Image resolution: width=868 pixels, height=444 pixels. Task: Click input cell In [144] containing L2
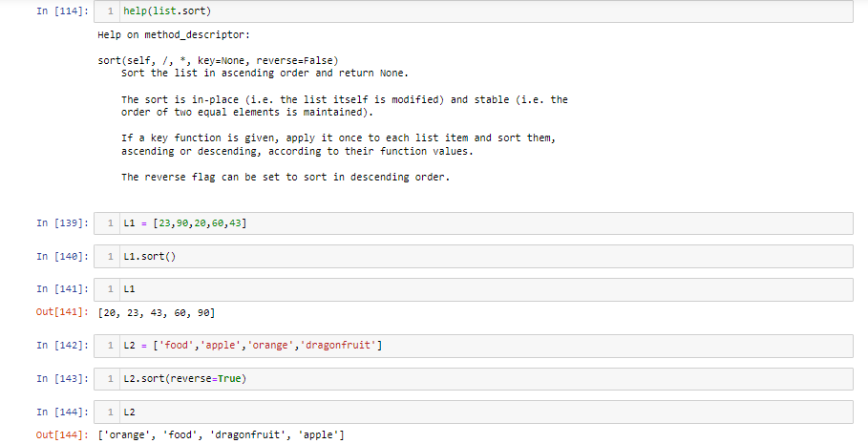click(x=474, y=412)
